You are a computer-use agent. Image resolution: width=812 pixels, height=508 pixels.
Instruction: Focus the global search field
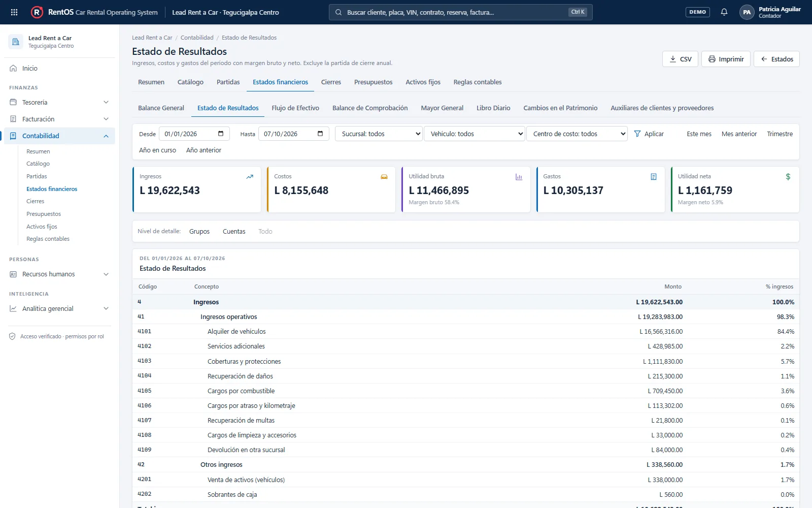461,12
